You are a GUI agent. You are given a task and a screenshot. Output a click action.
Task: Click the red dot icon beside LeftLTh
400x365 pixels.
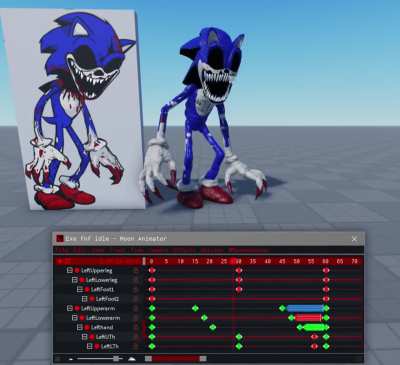click(97, 346)
